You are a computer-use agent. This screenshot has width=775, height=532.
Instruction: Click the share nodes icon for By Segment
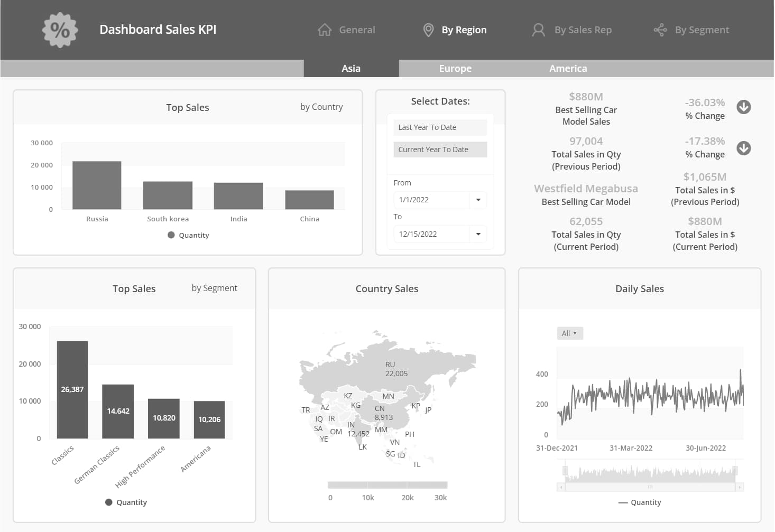coord(660,30)
